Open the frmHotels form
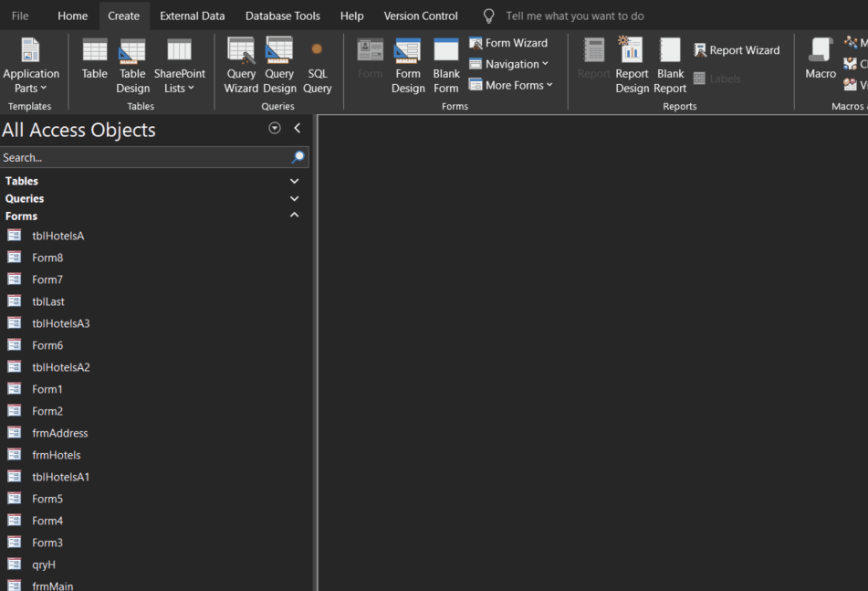Viewport: 868px width, 591px height. [56, 454]
